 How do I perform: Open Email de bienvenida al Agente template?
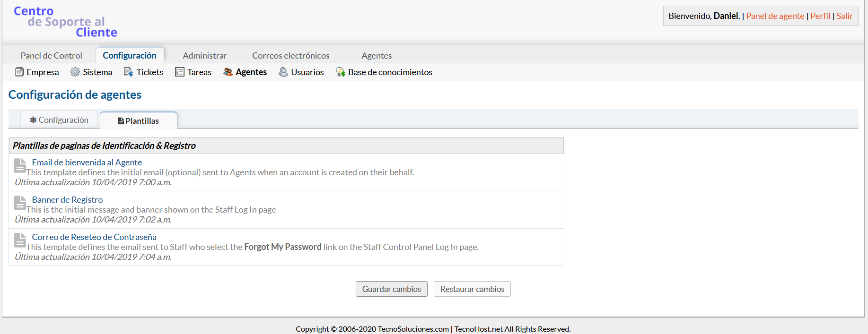(87, 162)
